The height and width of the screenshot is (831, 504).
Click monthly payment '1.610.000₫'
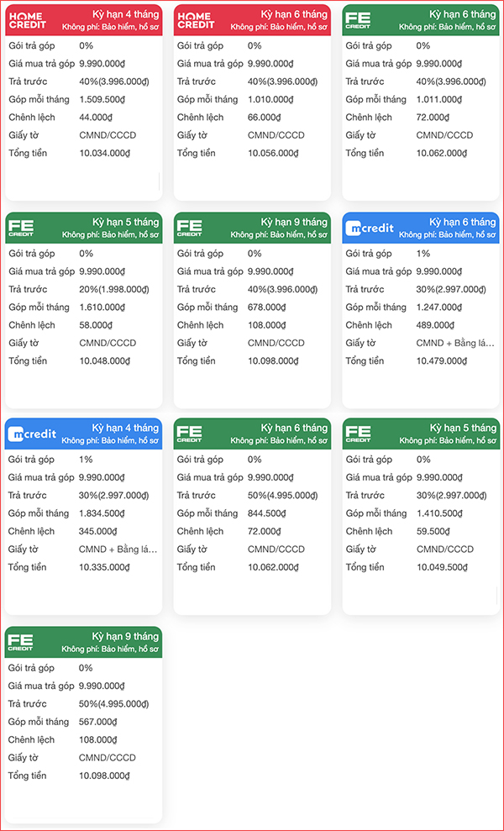(102, 308)
